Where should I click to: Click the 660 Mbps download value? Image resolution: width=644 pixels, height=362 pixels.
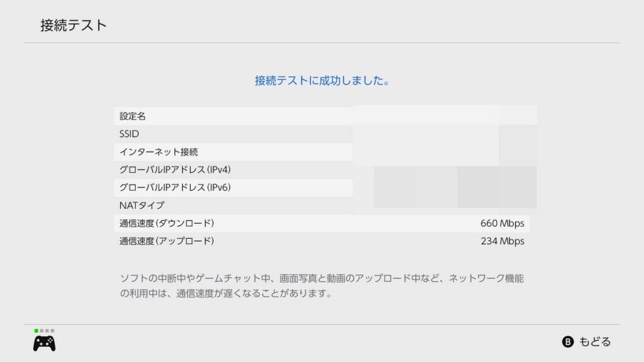click(502, 223)
